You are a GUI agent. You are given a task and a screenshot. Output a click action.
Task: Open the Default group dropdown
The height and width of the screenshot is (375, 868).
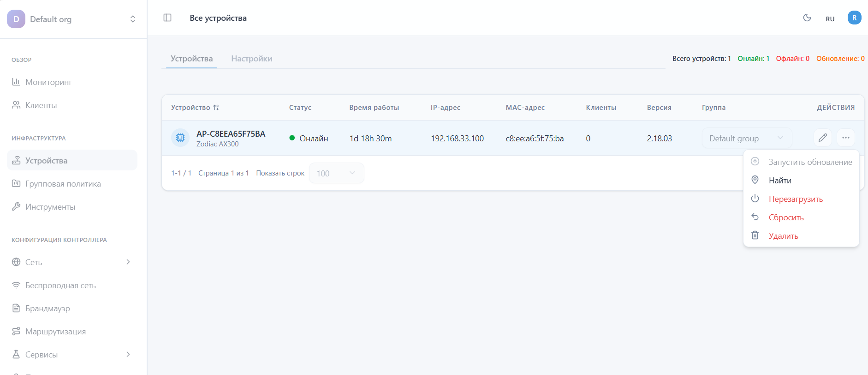746,138
